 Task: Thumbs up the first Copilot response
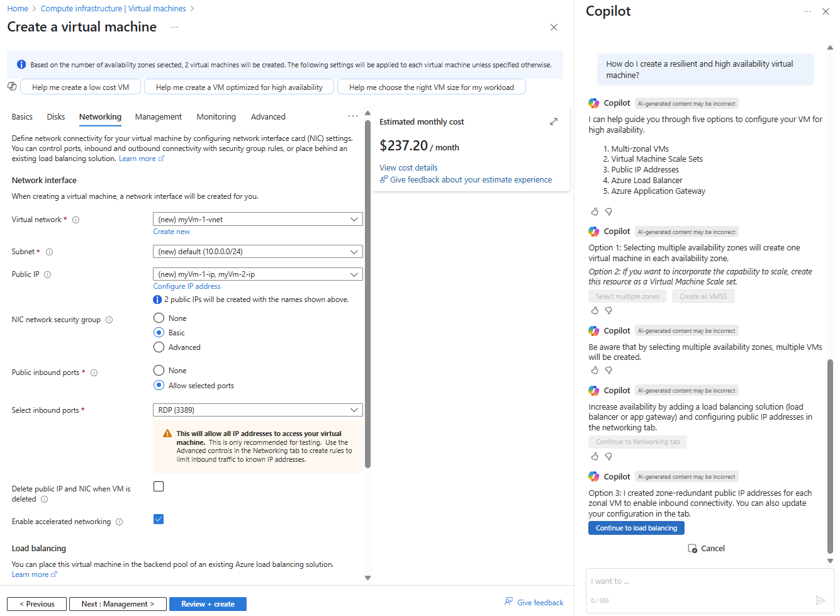pos(595,212)
